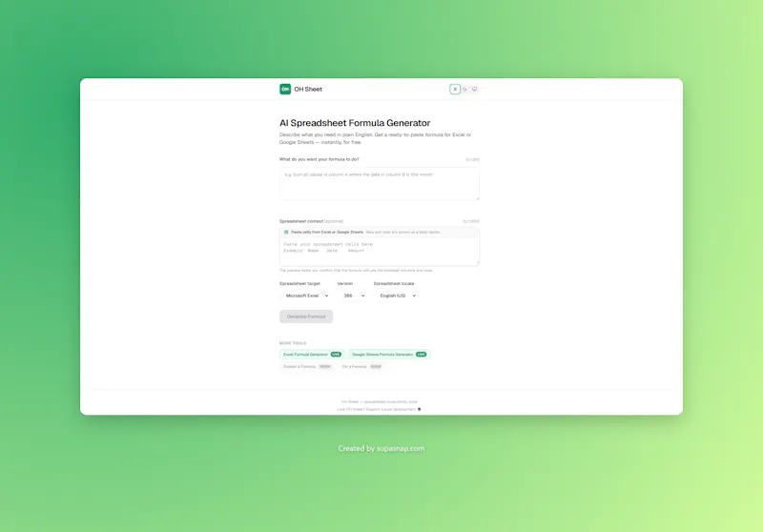763x532 pixels.
Task: Click the Spreadsheet context label
Action: (x=301, y=221)
